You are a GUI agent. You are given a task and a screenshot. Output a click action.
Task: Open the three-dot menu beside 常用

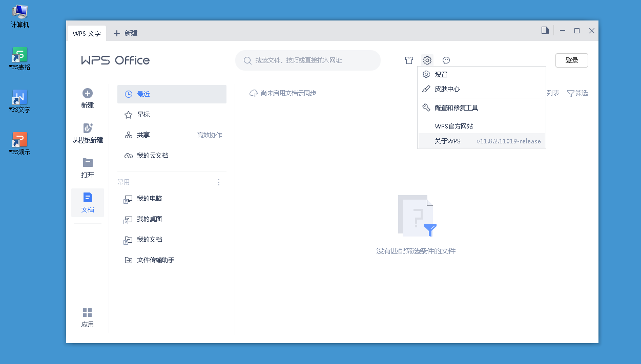(x=219, y=182)
